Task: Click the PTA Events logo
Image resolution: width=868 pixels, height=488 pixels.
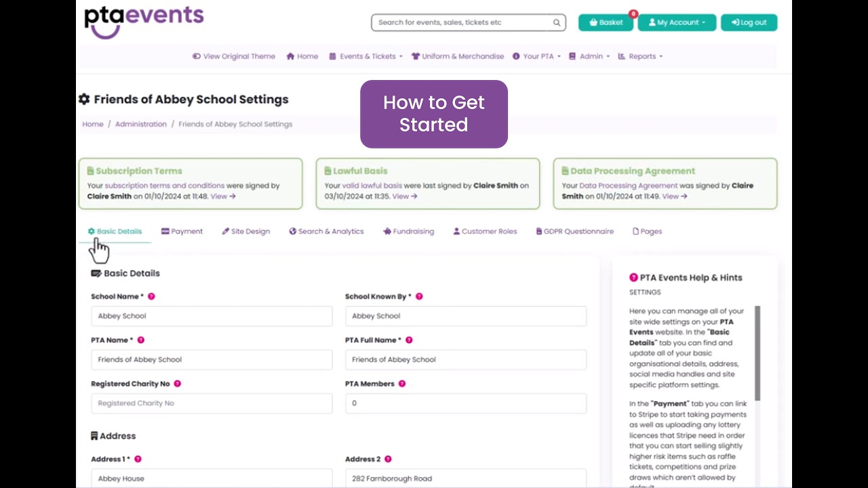Action: pyautogui.click(x=144, y=22)
